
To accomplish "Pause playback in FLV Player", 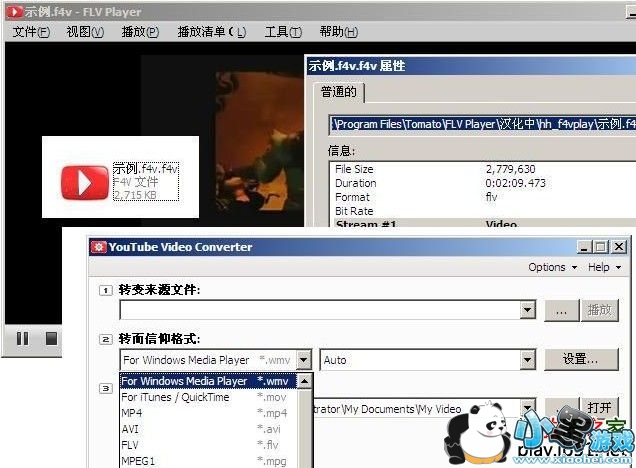I will tap(23, 338).
